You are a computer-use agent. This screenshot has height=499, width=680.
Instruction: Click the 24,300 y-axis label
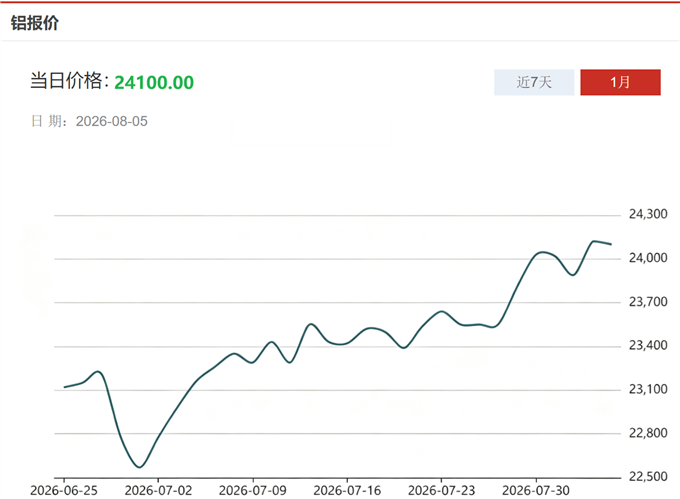point(648,214)
